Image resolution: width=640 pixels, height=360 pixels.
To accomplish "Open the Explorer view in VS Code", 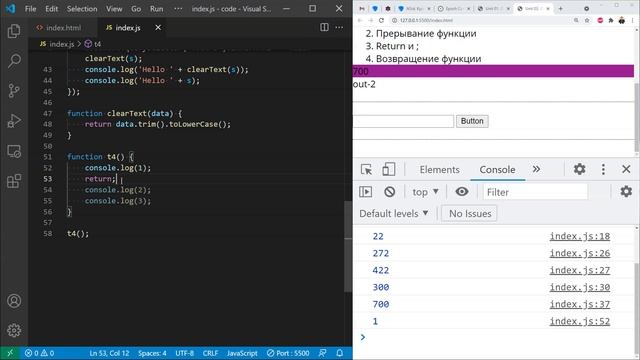I will point(14,31).
